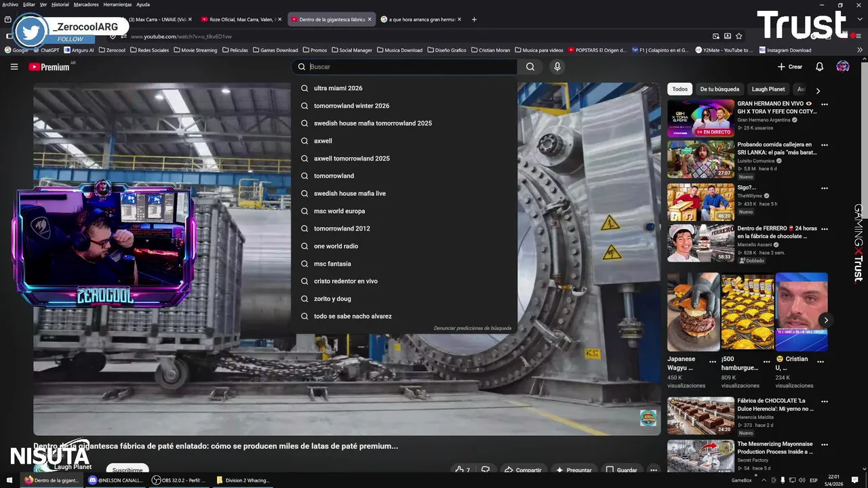Select suggestion 'ultra miami 2026'

click(404, 88)
